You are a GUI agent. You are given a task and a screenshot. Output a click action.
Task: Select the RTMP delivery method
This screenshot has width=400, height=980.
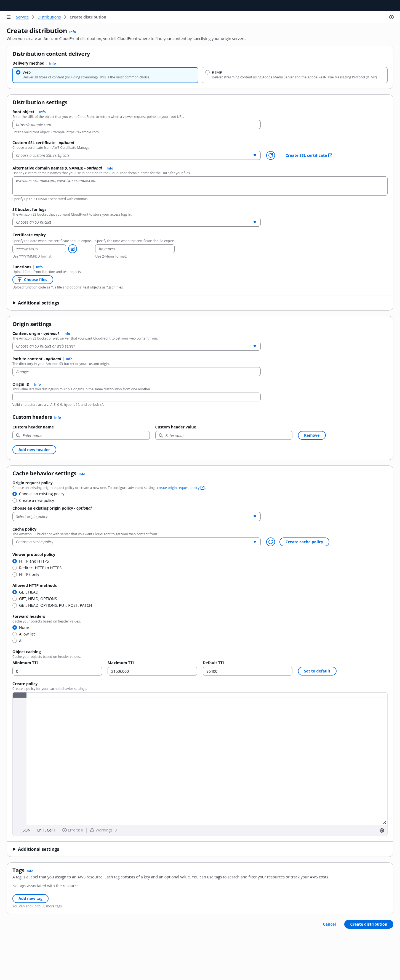207,72
